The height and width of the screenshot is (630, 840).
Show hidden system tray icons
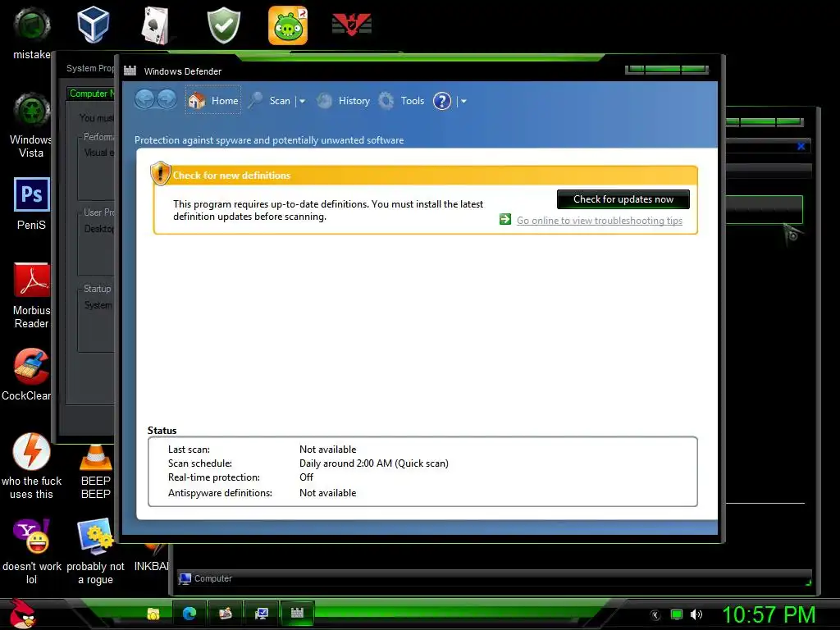[x=655, y=615]
